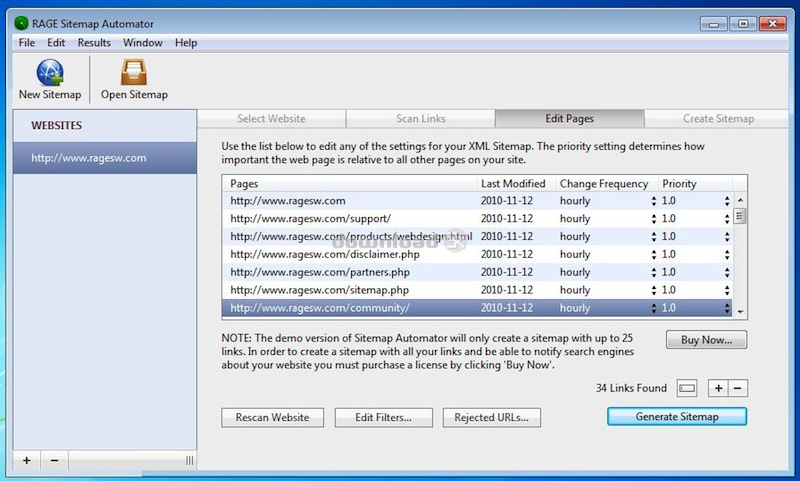The image size is (800, 481).
Task: Open the Help menu
Action: coord(186,43)
